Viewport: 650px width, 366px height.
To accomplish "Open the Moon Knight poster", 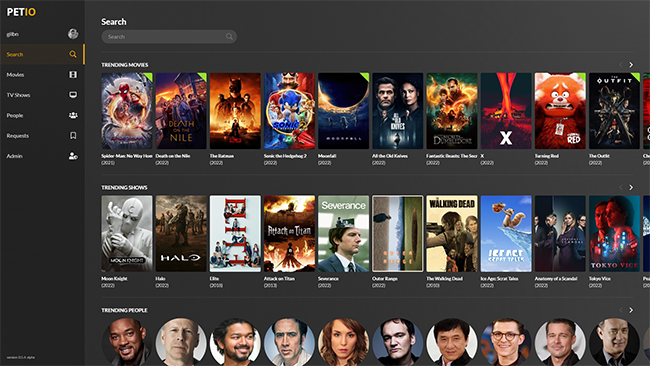I will [127, 234].
